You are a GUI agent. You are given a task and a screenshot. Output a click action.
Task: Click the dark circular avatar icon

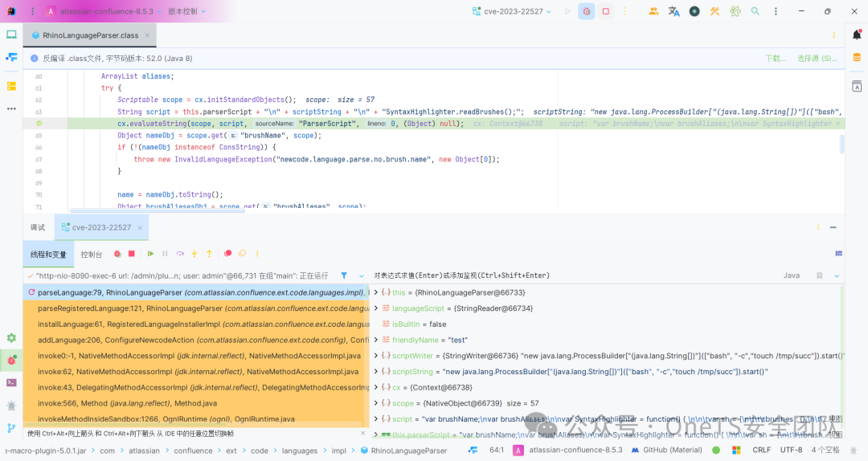coord(694,11)
